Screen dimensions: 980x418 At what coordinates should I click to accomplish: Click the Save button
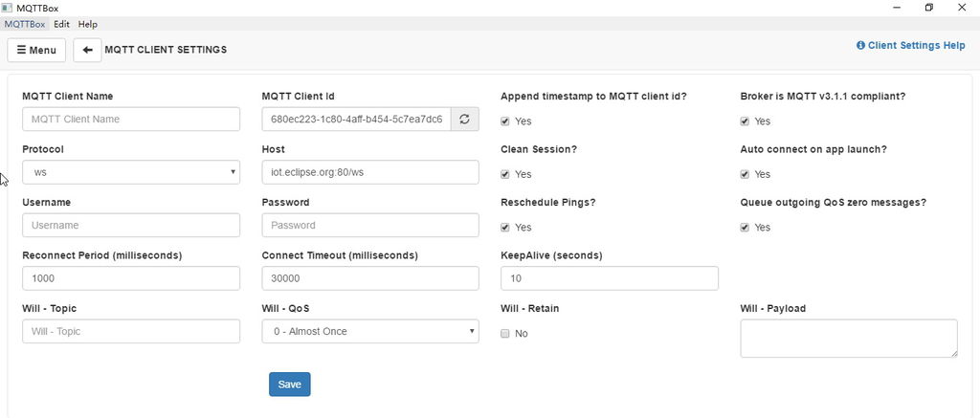click(289, 385)
